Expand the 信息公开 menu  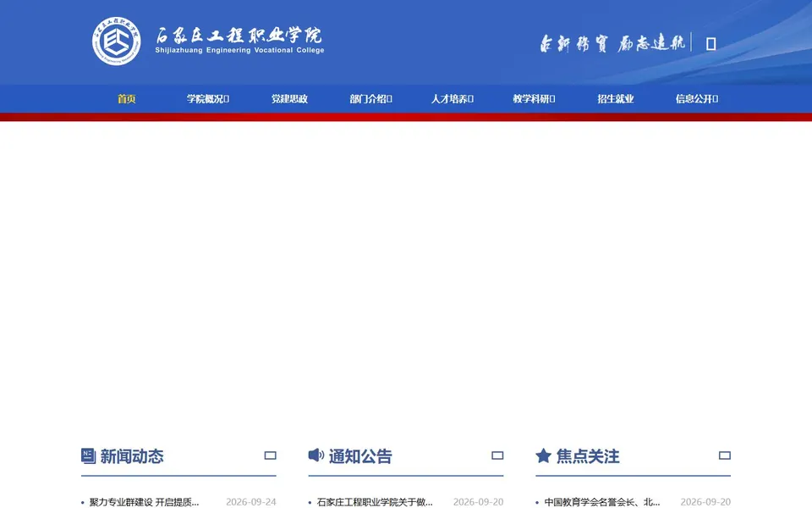click(696, 99)
